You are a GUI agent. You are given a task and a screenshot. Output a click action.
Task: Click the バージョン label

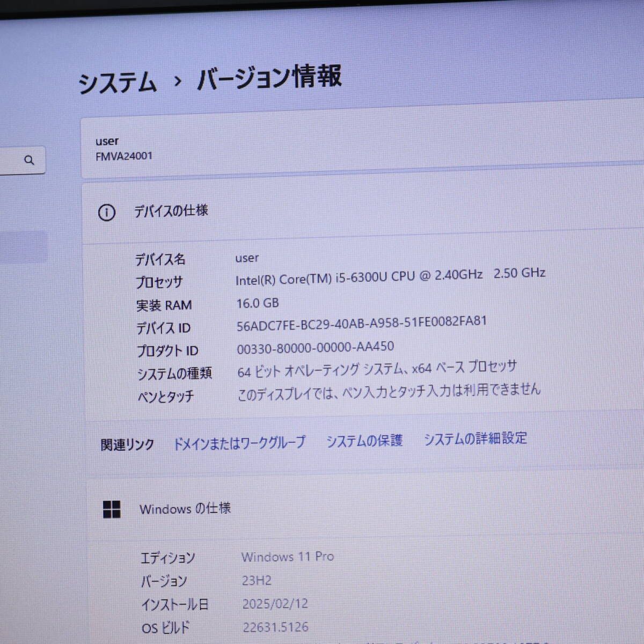point(164,581)
